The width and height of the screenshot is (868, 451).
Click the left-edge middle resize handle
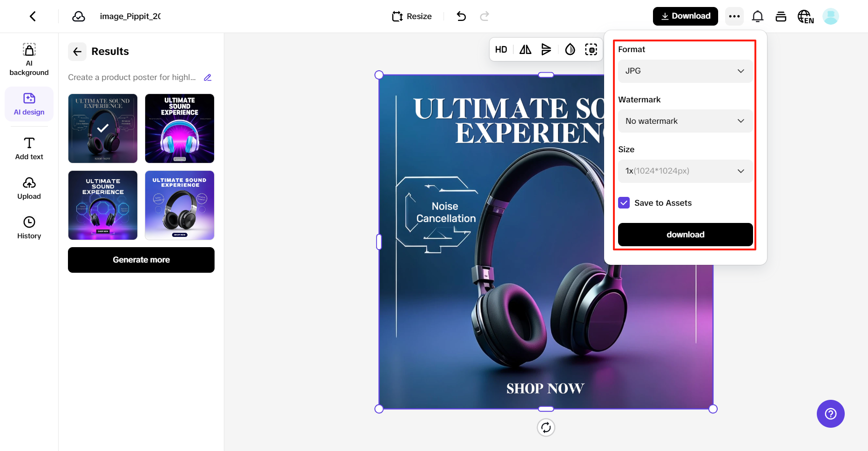click(x=379, y=242)
